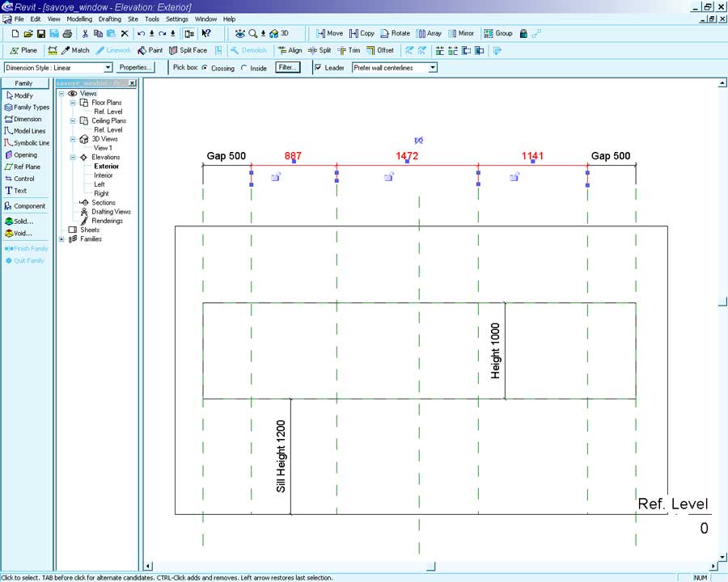Click the Group tool
Viewport: 728px width, 582px height.
pos(497,33)
